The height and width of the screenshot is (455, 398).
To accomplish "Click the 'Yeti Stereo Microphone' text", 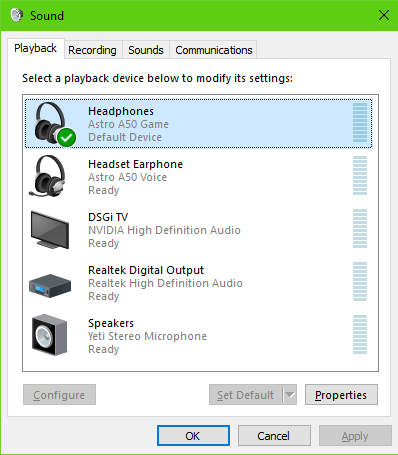I will pos(147,336).
